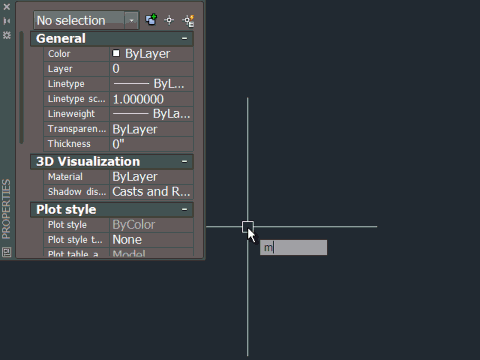Click the properties icon below PROPERTIES title
This screenshot has height=360, width=480.
pos(6,252)
